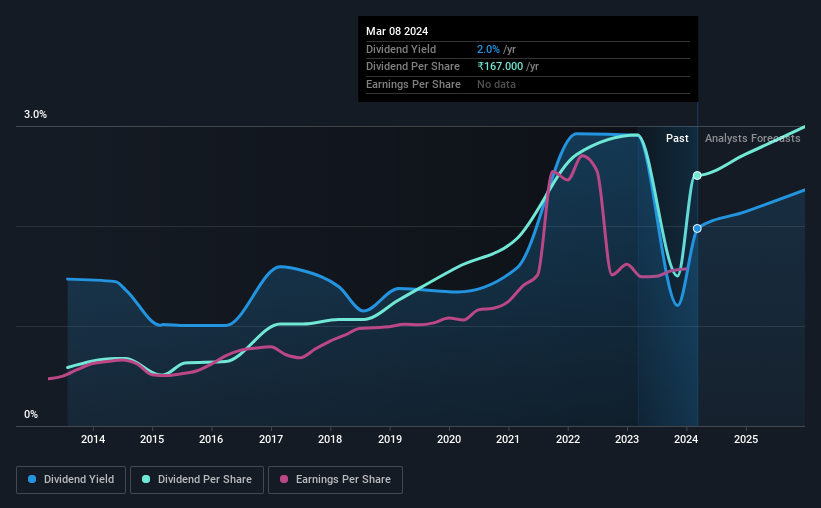821x508 pixels.
Task: Click the 2021 x-axis label
Action: click(x=508, y=439)
